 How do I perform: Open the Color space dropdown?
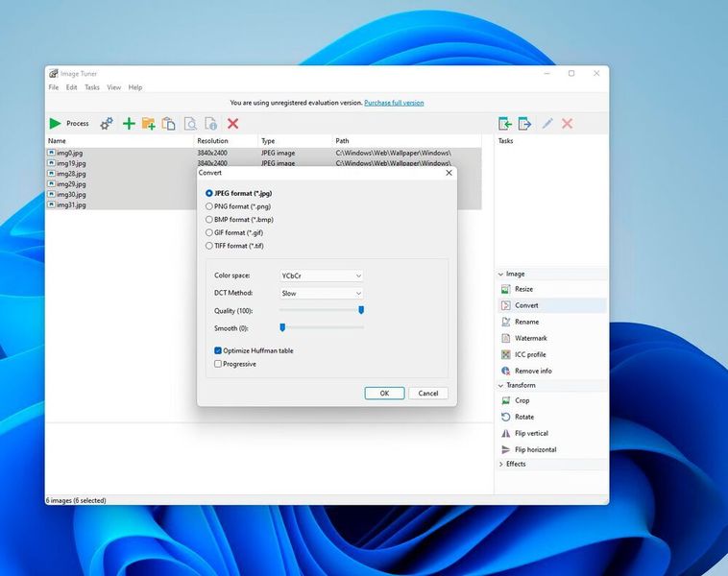click(x=322, y=276)
